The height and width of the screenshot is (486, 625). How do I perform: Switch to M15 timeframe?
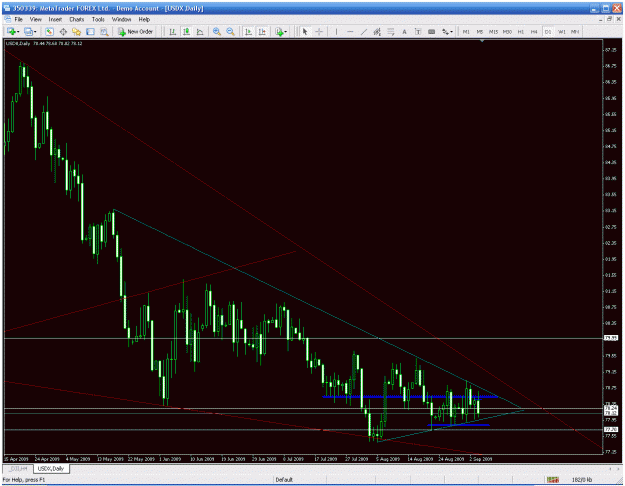[493, 32]
